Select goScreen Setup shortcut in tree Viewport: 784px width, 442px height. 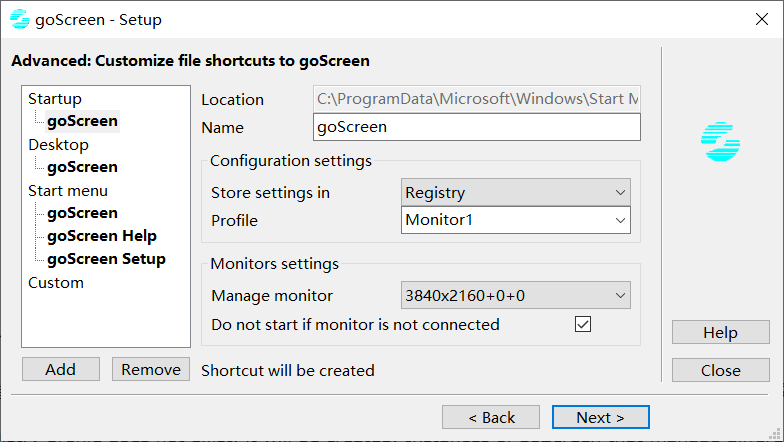coord(106,259)
